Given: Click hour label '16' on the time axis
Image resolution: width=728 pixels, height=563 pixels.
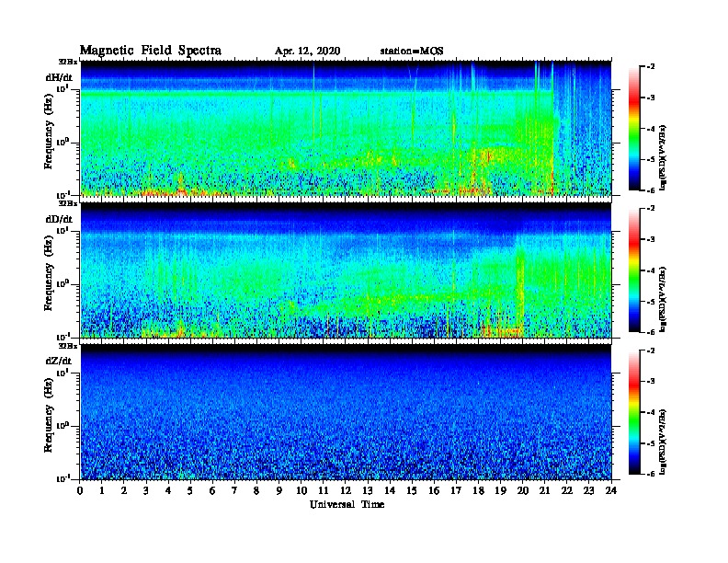Looking at the screenshot, I should [434, 491].
